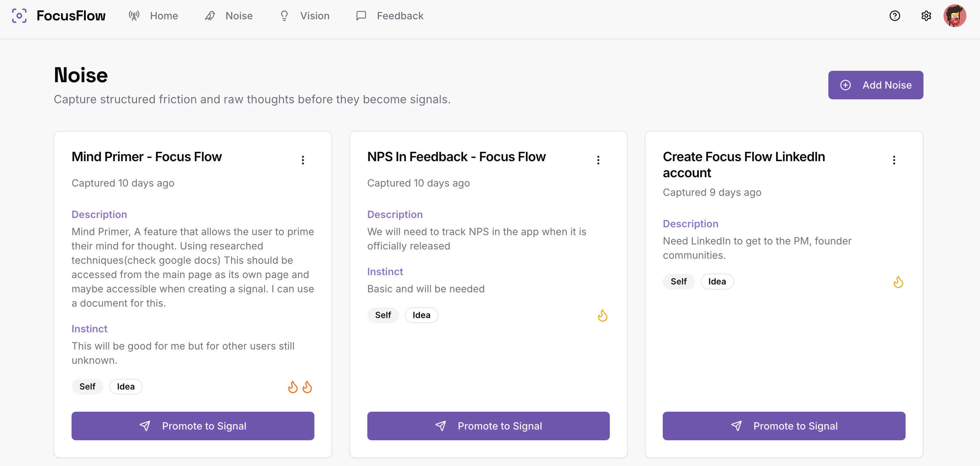This screenshot has height=466, width=980.
Task: Open settings gear icon
Action: tap(926, 16)
